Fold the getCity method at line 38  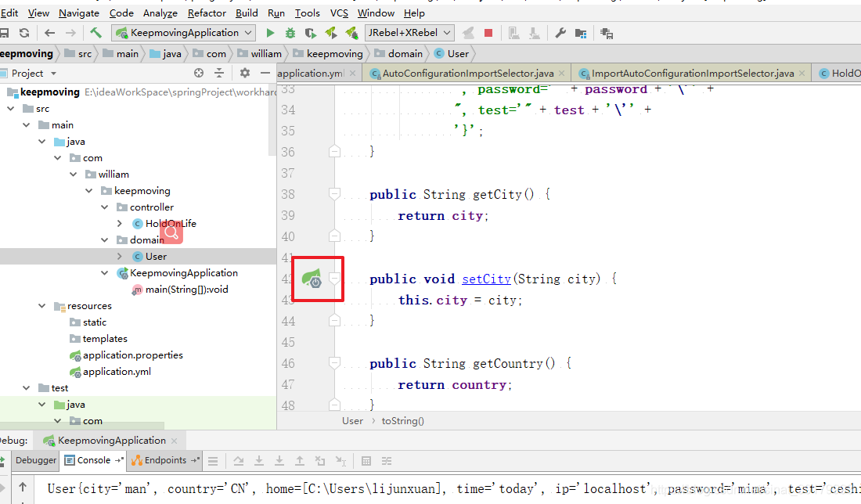coord(334,193)
